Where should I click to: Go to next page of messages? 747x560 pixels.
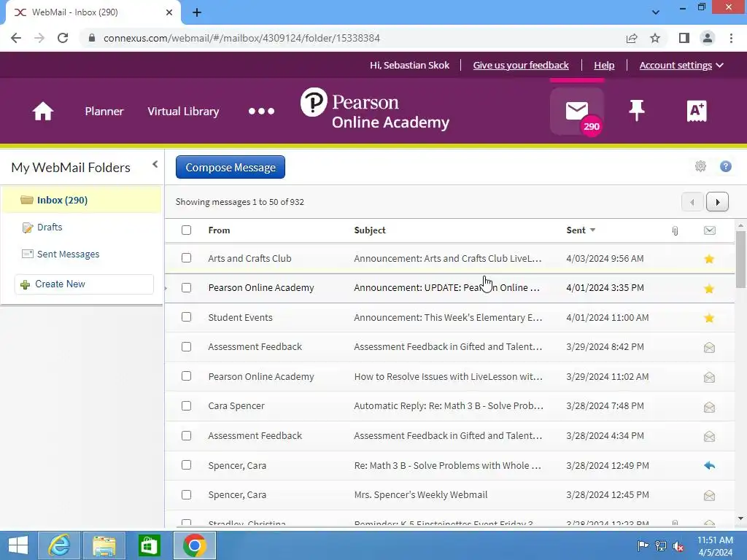[x=717, y=202]
